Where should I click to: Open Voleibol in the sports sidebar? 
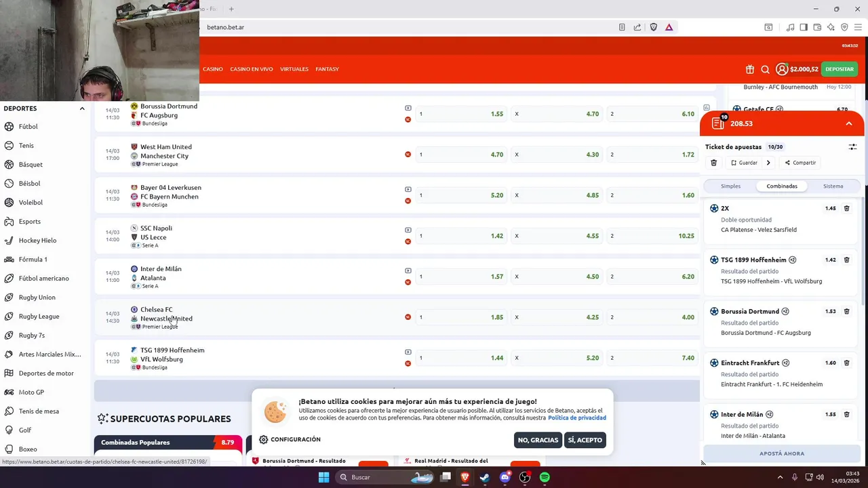31,203
